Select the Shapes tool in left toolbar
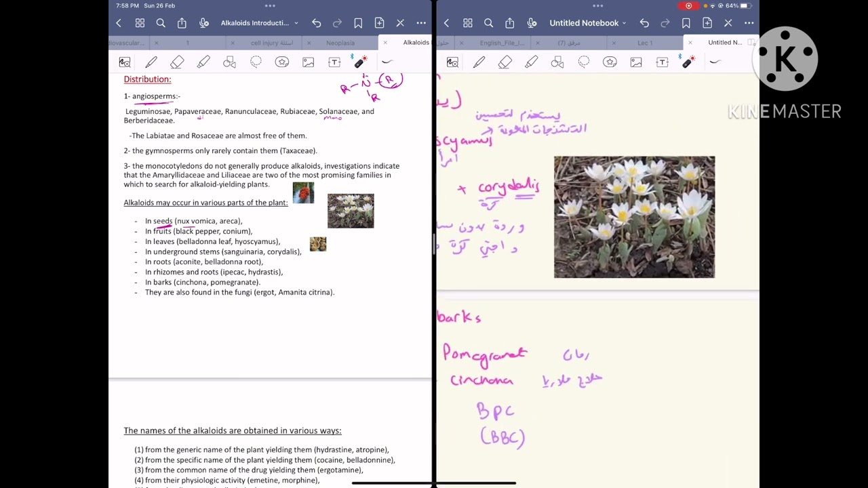 229,62
